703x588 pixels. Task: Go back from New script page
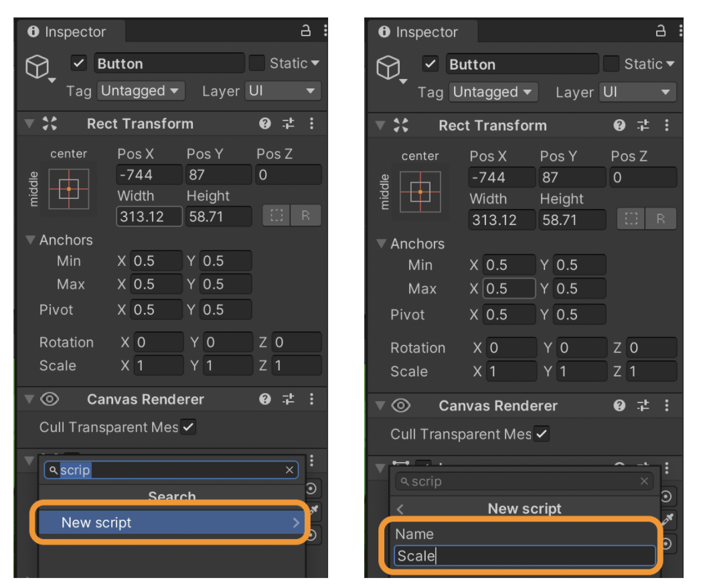pyautogui.click(x=400, y=508)
